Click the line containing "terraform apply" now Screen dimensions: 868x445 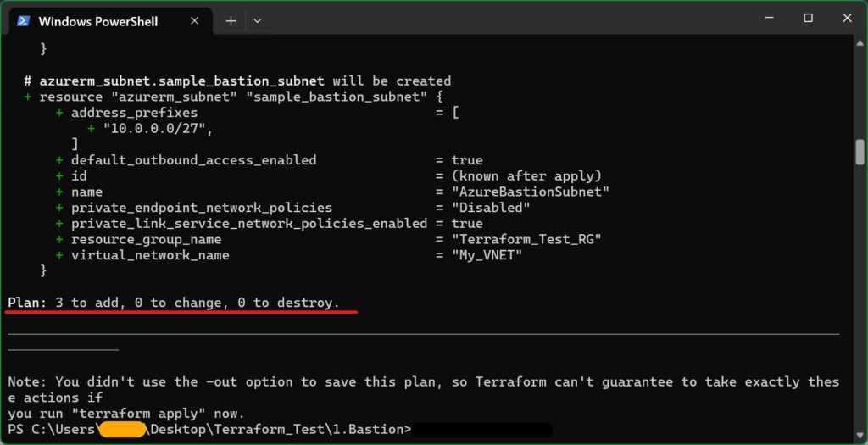[126, 414]
